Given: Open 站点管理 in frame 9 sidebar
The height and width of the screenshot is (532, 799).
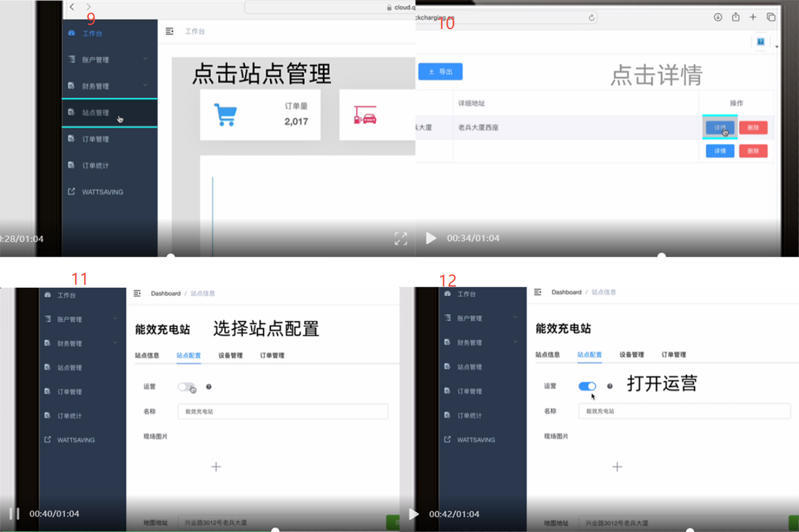Looking at the screenshot, I should [x=109, y=112].
